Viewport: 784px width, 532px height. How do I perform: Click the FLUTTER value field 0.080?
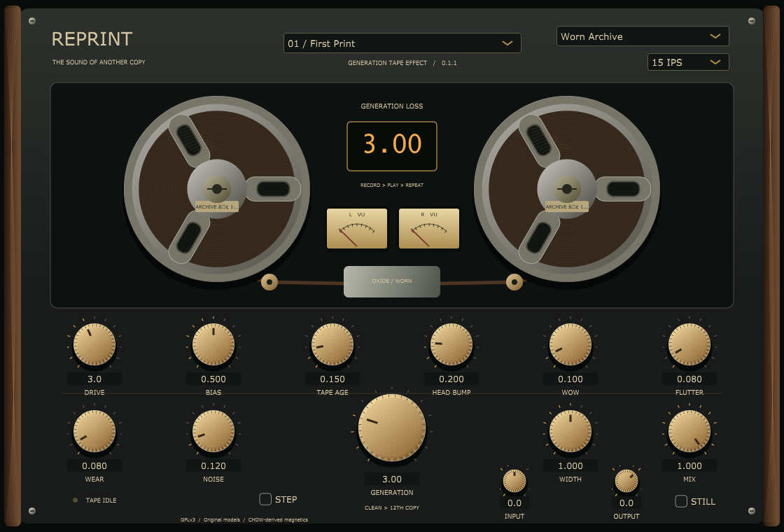point(689,379)
